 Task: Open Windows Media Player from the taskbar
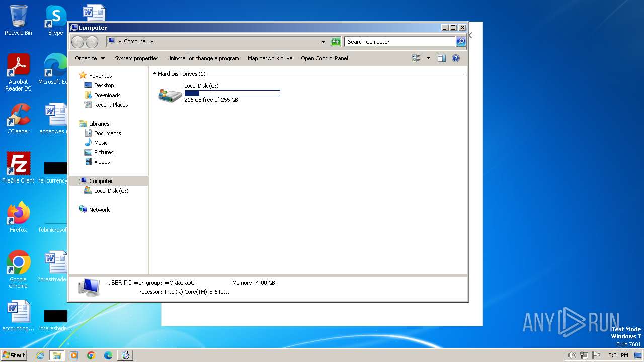click(74, 355)
